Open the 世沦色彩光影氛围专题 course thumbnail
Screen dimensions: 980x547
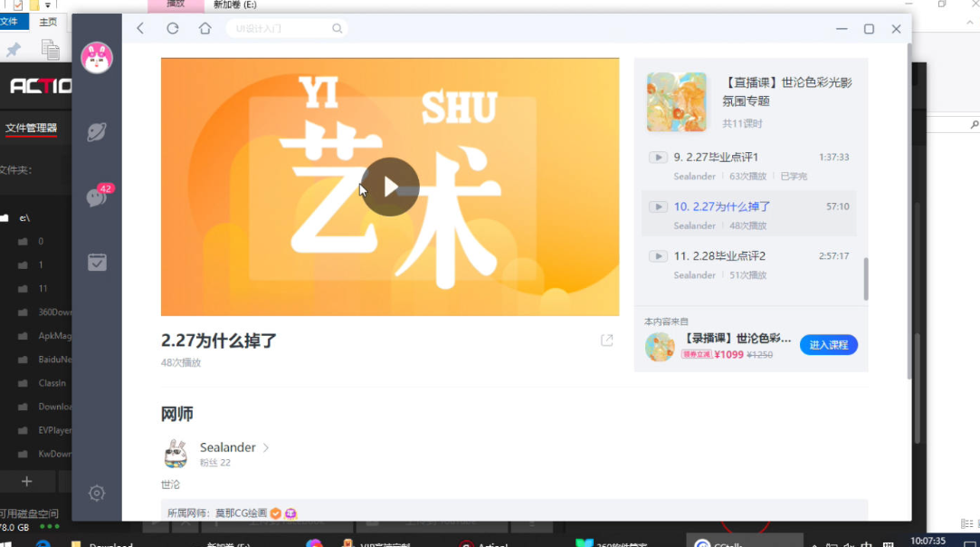(676, 101)
